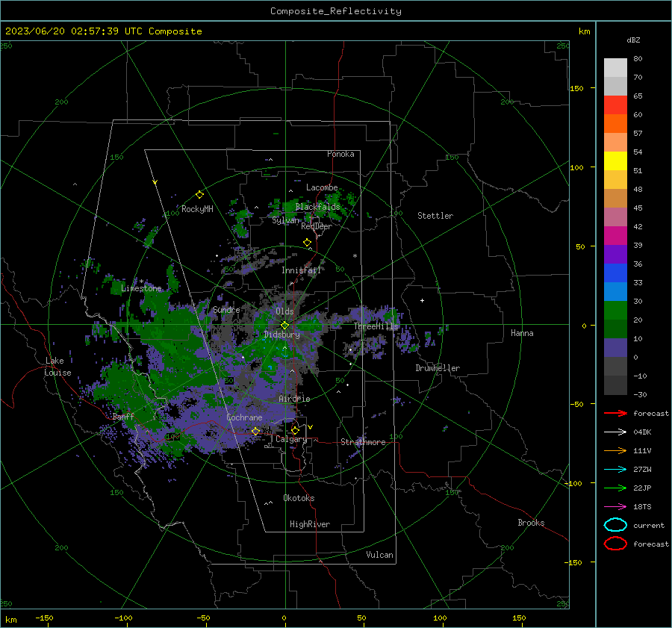Click the 0 tick on bottom axis
This screenshot has width=672, height=628.
[284, 618]
